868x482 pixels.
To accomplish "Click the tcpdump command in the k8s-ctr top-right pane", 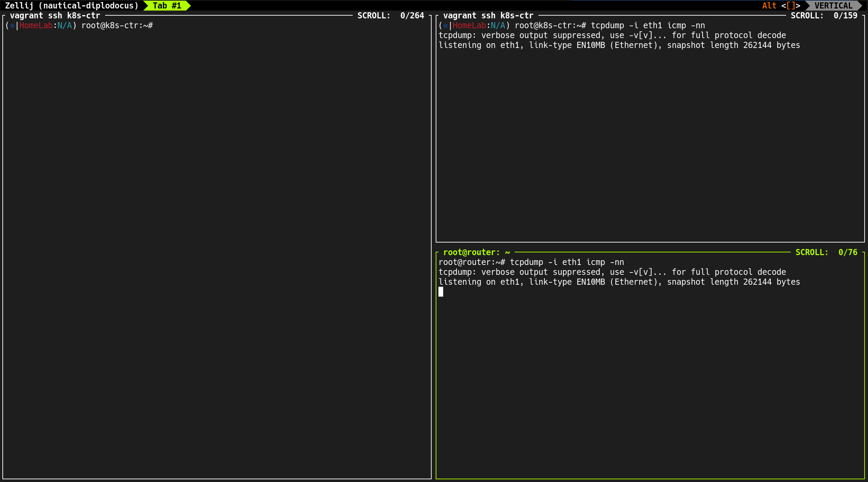I will 648,26.
